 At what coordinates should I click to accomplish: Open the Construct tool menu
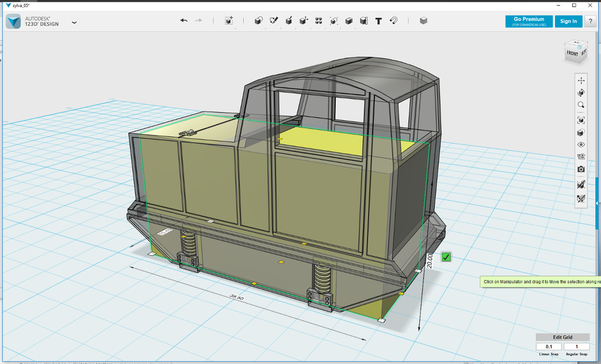(289, 21)
